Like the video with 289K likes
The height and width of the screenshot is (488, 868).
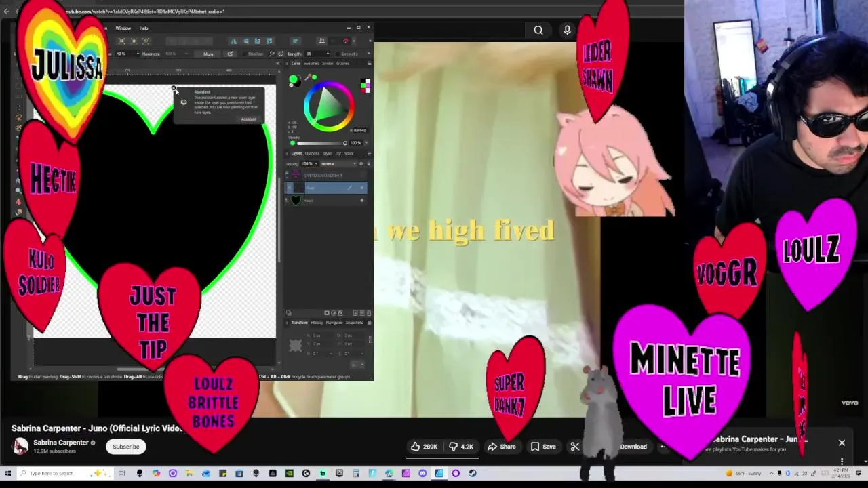pos(424,447)
